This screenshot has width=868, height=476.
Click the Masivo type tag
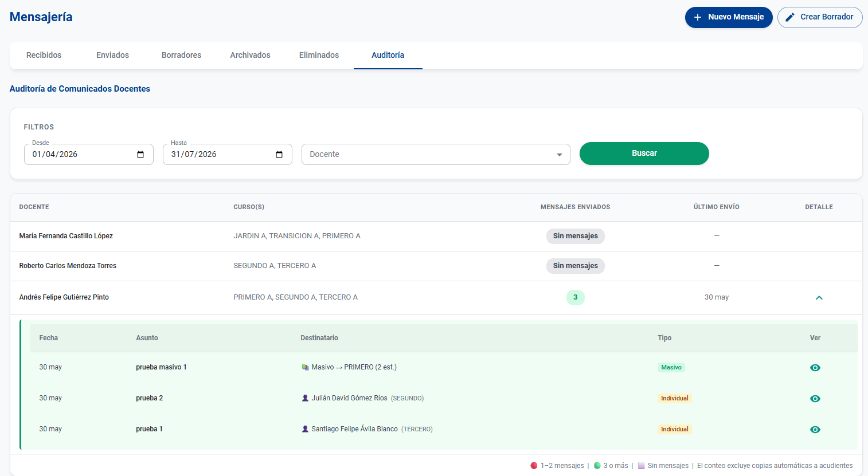point(671,367)
